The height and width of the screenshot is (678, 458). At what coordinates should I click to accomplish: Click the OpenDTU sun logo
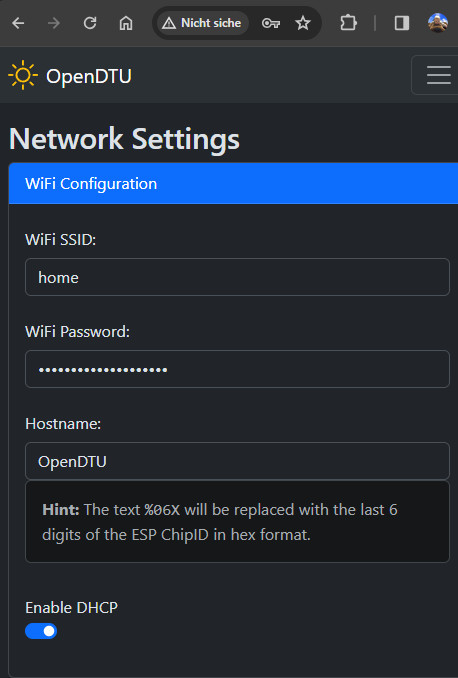click(x=22, y=75)
